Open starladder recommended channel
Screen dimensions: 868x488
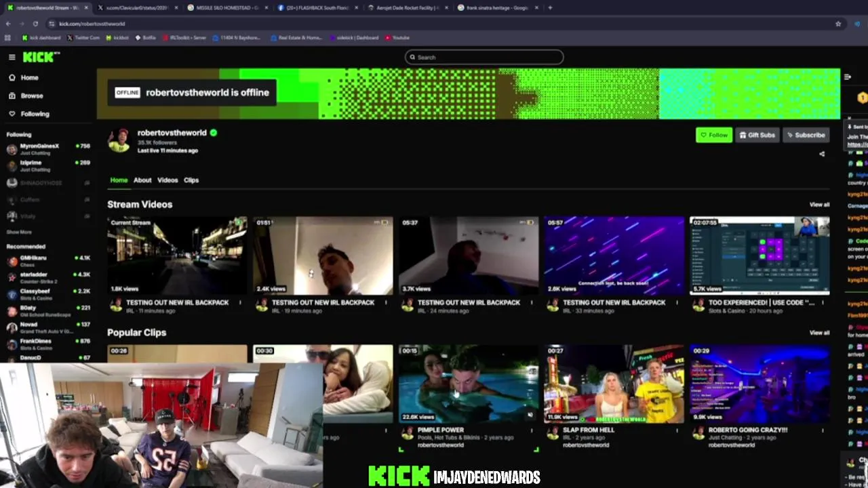click(x=47, y=277)
